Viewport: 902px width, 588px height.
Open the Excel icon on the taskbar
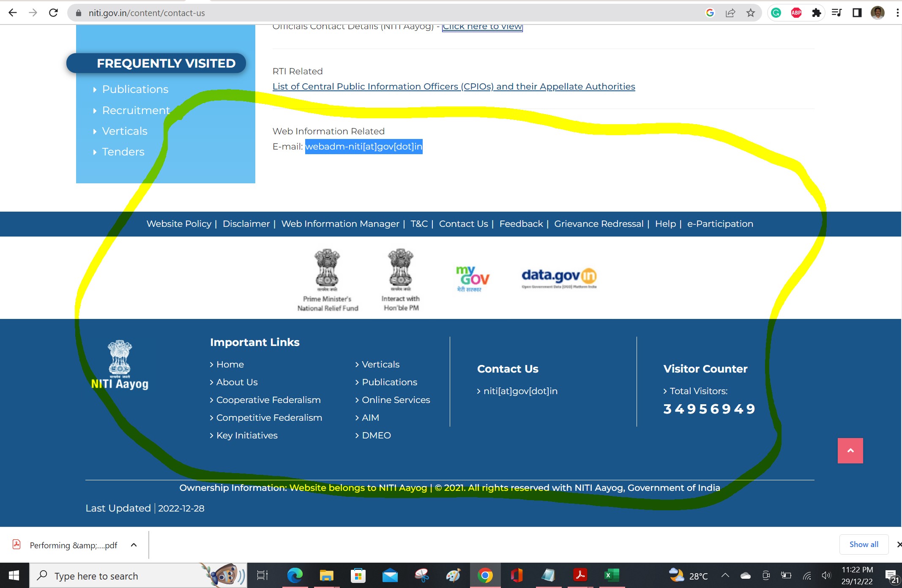612,575
